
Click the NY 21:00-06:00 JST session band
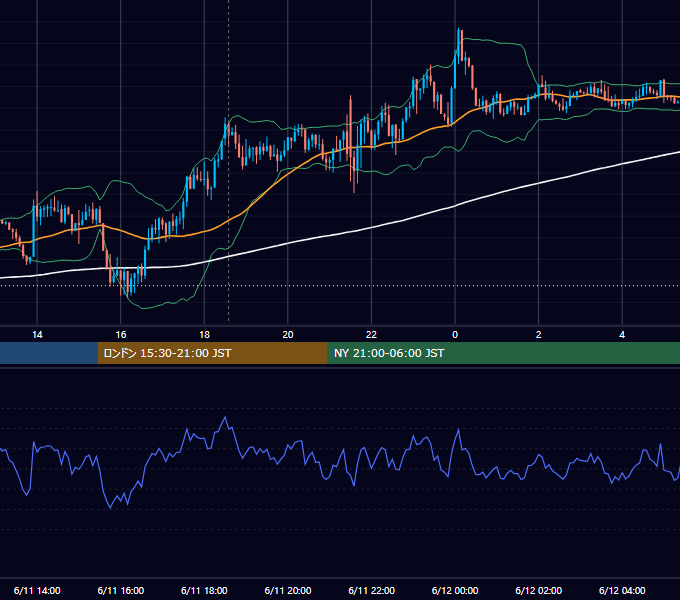(x=503, y=353)
